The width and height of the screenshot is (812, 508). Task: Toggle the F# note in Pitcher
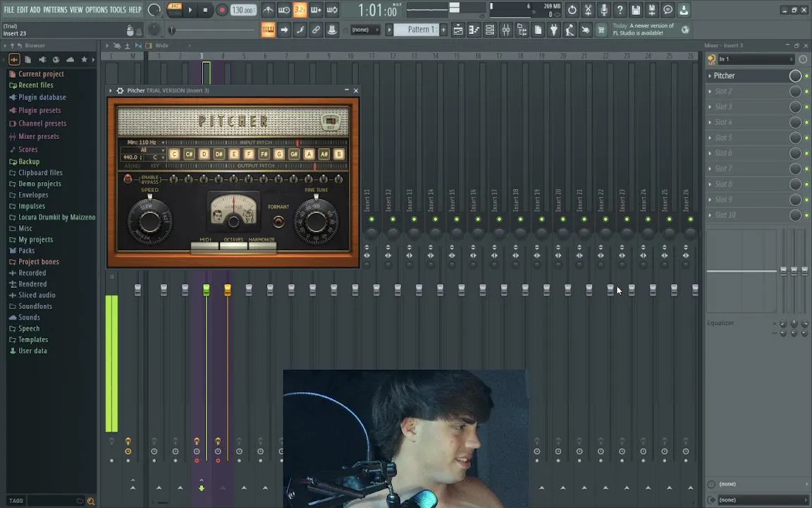pyautogui.click(x=264, y=154)
